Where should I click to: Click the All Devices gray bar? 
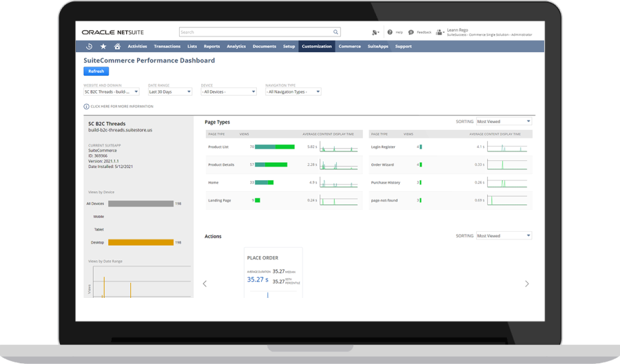[141, 204]
